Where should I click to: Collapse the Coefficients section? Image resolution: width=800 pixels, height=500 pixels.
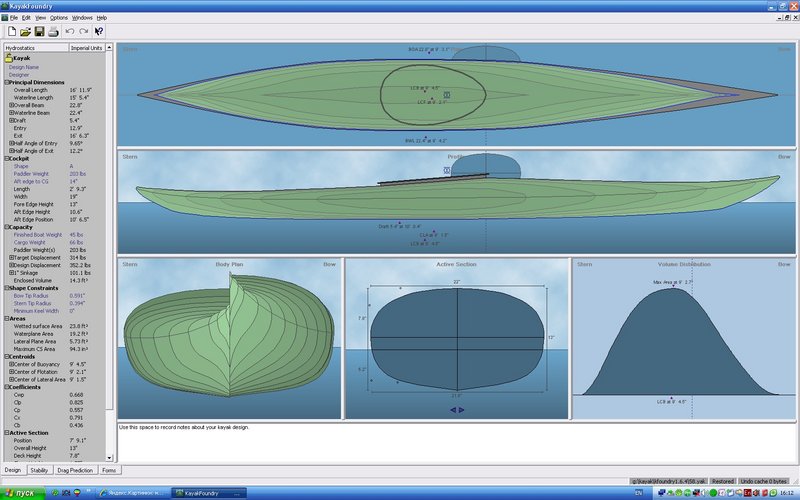7,387
